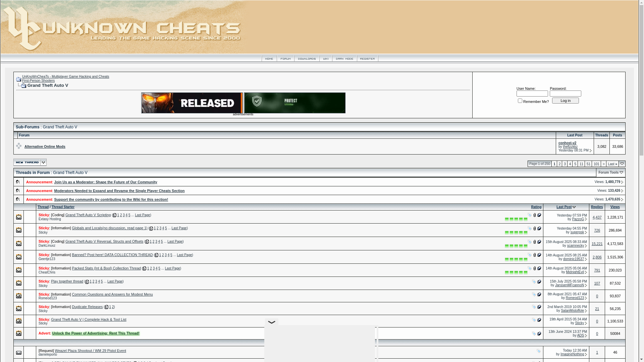Click go-to-last-post icon in Alternative Online Mods row
The image size is (644, 362).
tap(591, 150)
